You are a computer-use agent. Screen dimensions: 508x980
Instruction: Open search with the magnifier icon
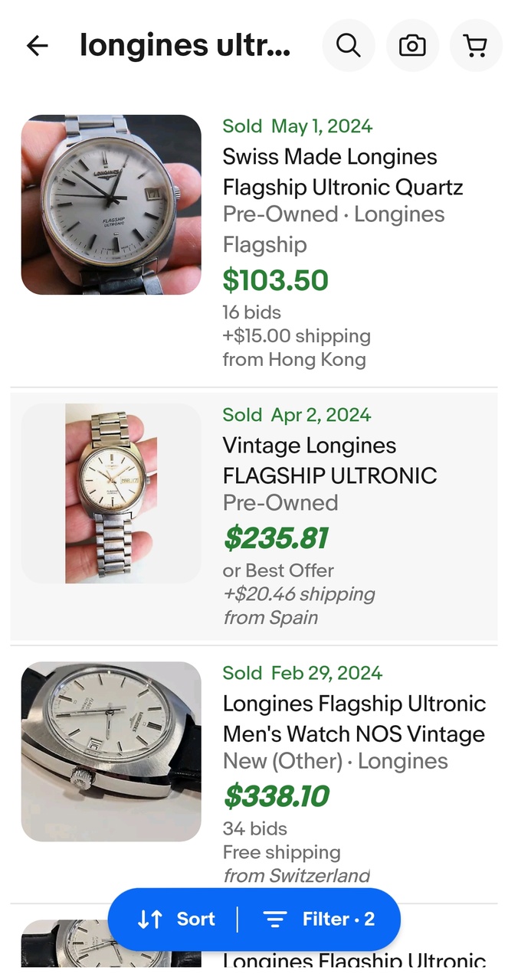coord(349,46)
